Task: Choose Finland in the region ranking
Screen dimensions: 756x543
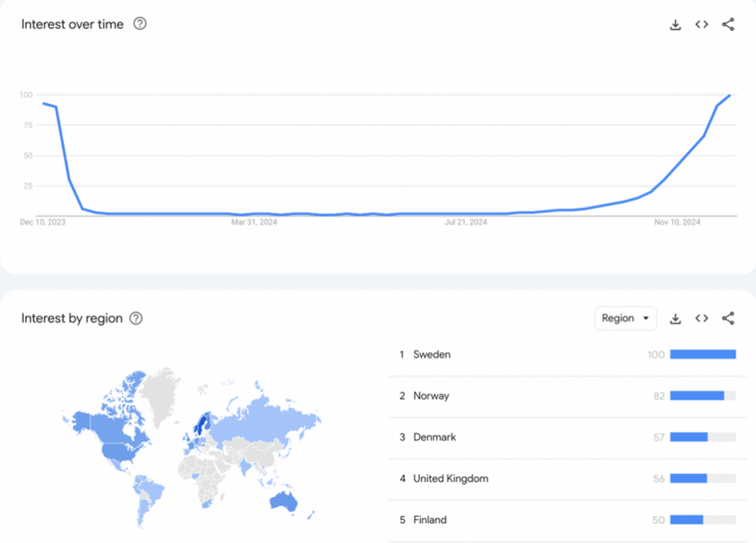Action: pos(430,520)
